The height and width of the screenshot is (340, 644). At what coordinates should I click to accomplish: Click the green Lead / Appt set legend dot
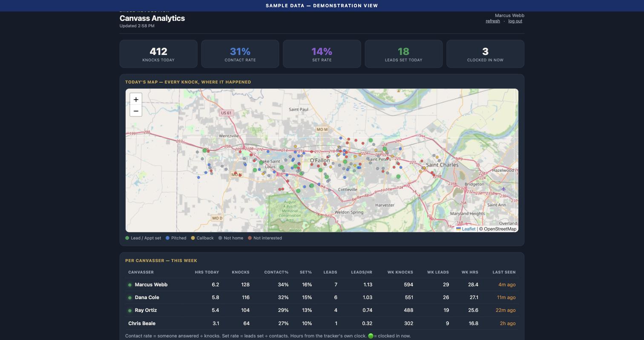click(127, 238)
